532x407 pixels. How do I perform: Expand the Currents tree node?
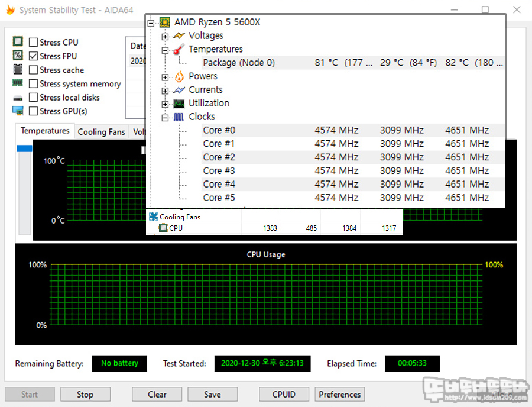click(165, 91)
